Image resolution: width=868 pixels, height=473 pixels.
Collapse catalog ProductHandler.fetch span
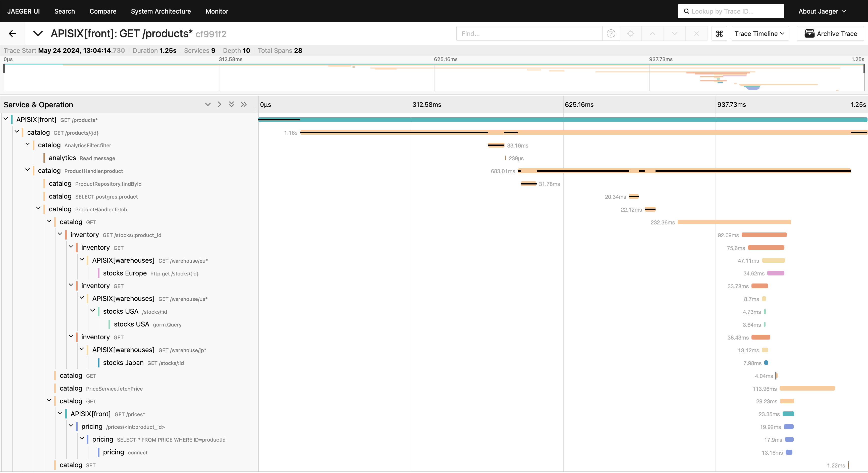pyautogui.click(x=38, y=208)
